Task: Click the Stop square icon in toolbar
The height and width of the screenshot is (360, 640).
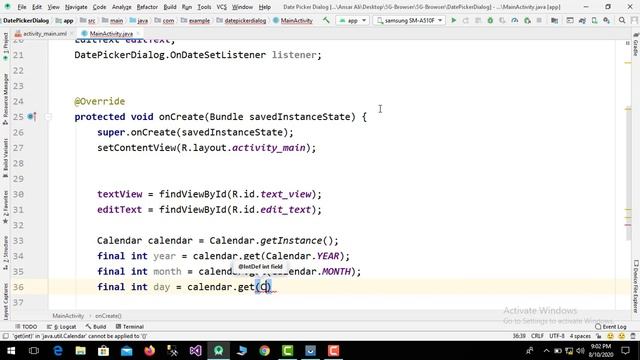Action: point(539,20)
